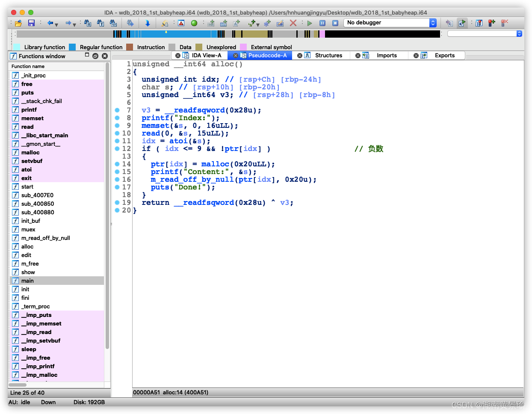The height and width of the screenshot is (414, 532).
Task: Click the pencil edit toolbar icon
Action: pos(280,23)
